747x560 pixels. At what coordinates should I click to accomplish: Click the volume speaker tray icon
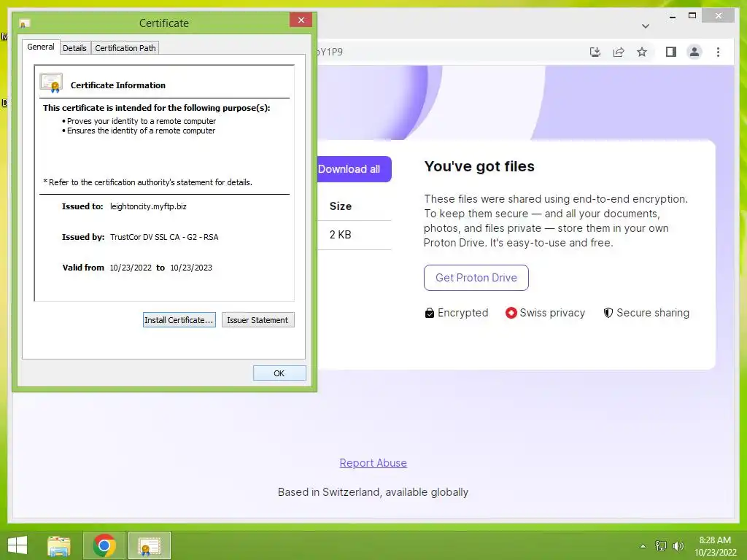678,546
